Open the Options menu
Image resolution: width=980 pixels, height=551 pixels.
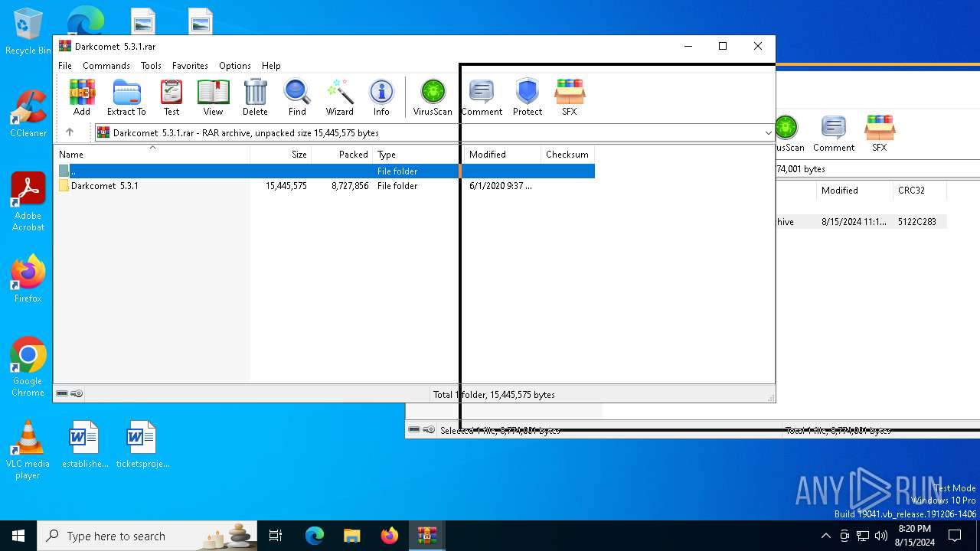tap(235, 66)
